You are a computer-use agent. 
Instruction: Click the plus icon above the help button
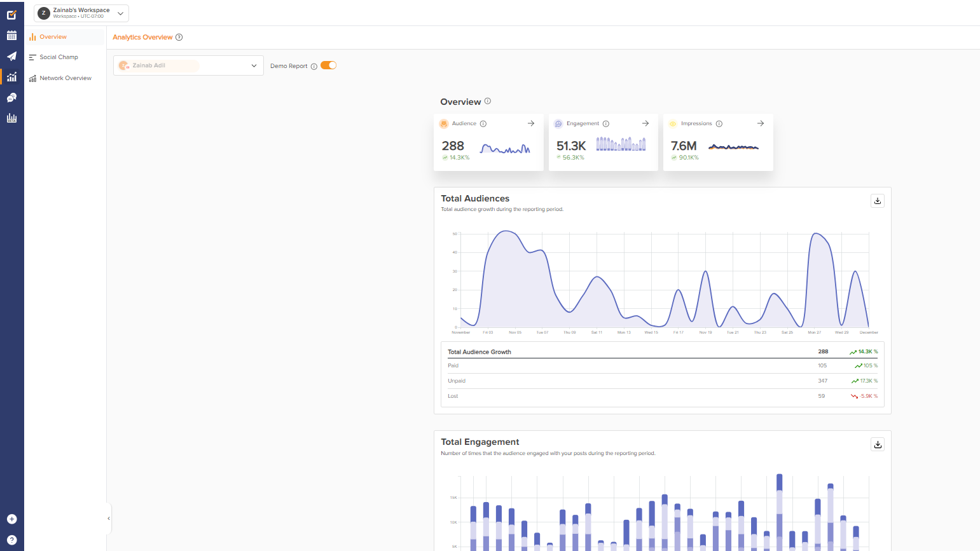tap(11, 518)
